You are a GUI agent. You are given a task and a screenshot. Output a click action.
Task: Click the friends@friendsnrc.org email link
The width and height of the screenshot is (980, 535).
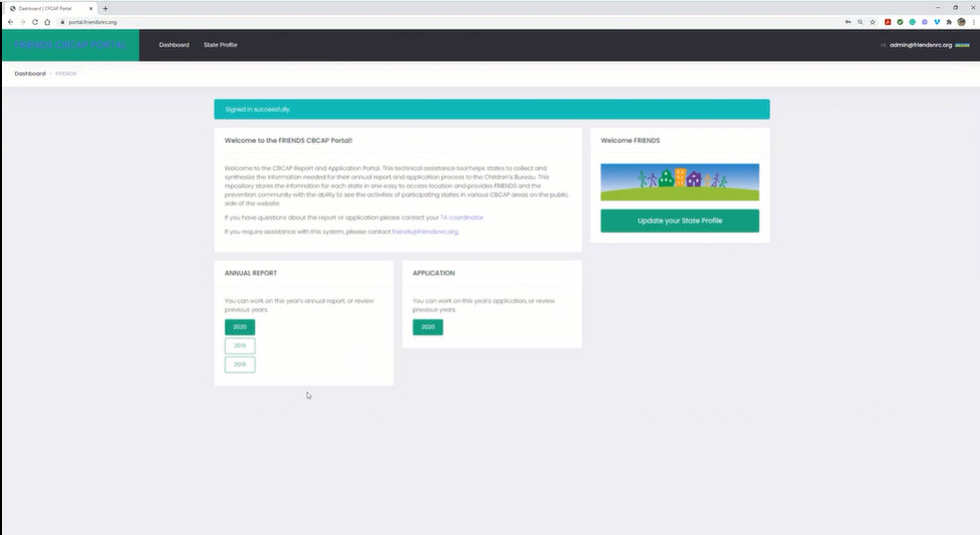425,231
